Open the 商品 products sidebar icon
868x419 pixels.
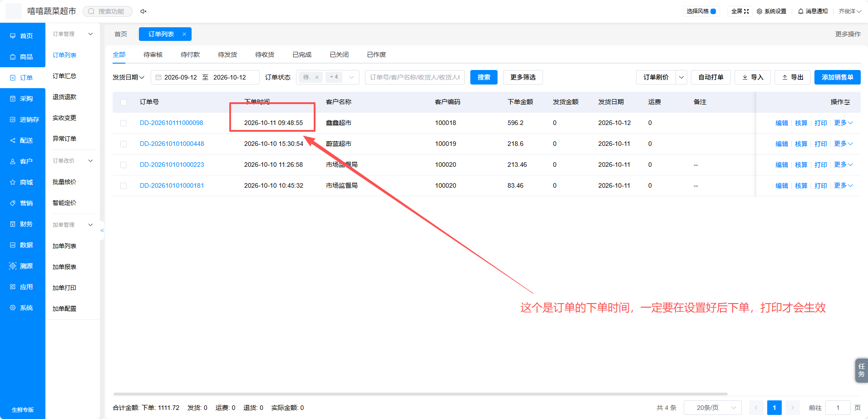13,57
